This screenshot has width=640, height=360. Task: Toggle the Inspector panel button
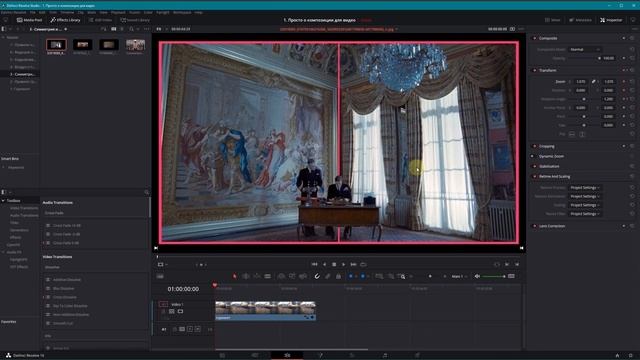tap(611, 20)
